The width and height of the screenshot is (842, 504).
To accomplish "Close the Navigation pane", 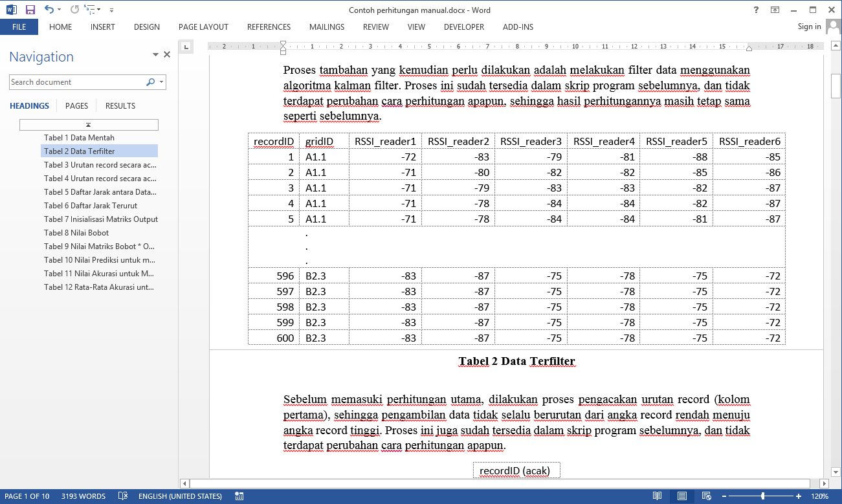I will pos(167,55).
